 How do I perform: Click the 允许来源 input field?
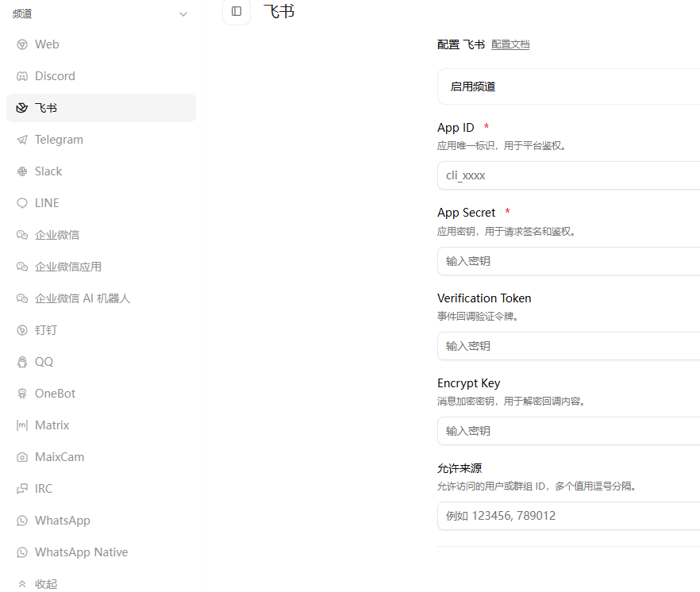(x=568, y=516)
